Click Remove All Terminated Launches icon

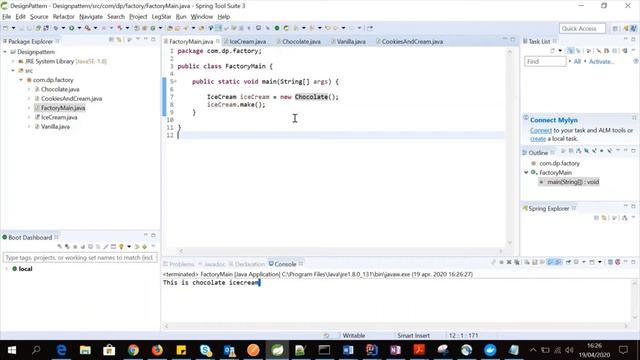pyautogui.click(x=517, y=262)
